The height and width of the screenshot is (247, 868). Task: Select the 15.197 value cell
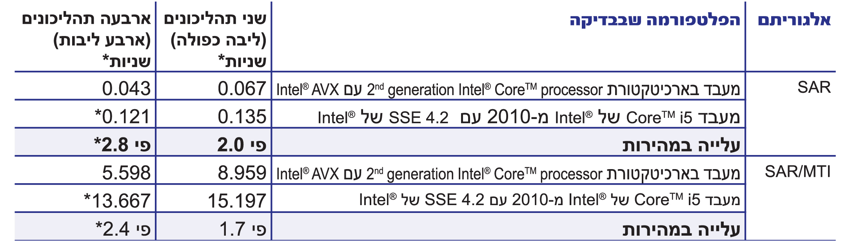[x=237, y=201]
